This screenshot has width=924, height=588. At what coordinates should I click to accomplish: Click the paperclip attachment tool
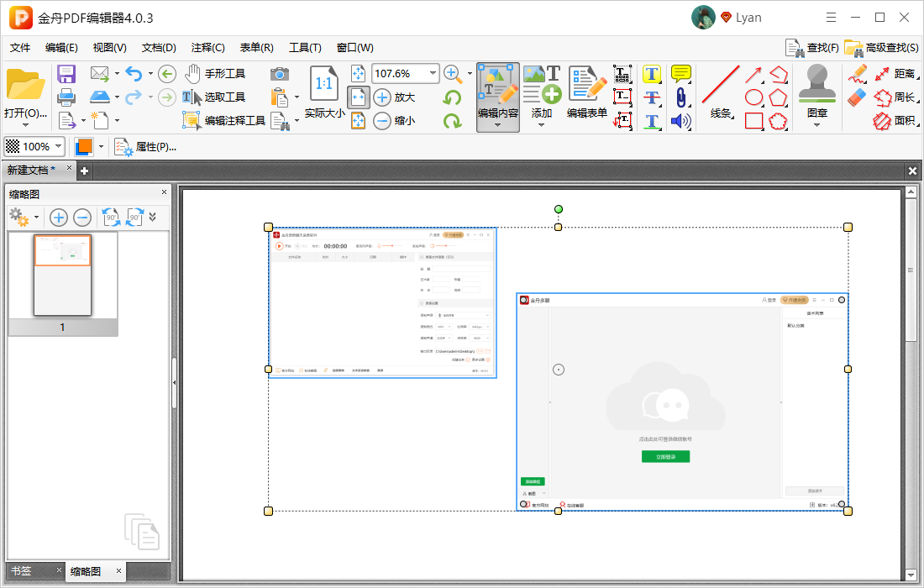(x=680, y=97)
